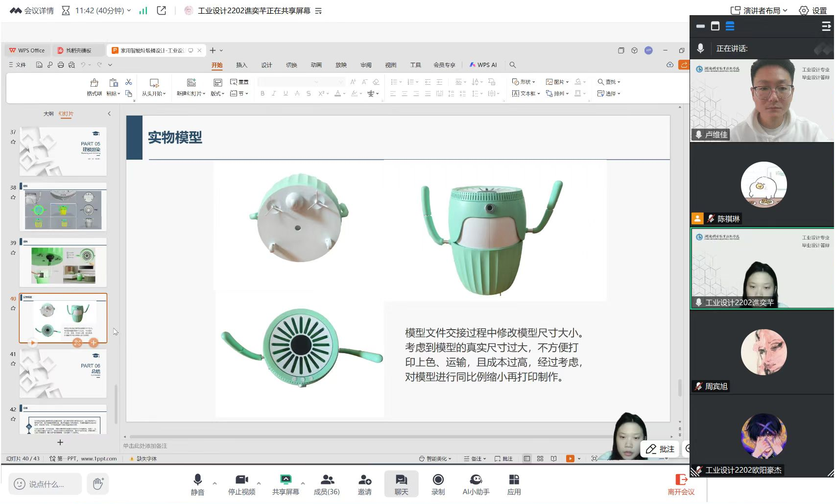
Task: Click the Cut scissors icon
Action: click(129, 82)
